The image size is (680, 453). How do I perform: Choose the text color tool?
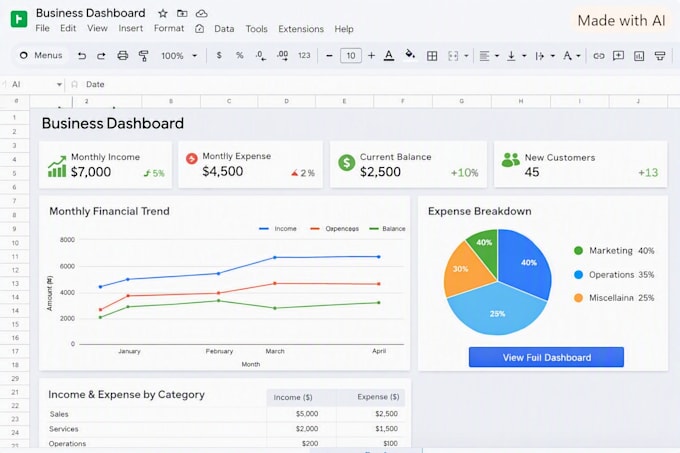pos(389,55)
